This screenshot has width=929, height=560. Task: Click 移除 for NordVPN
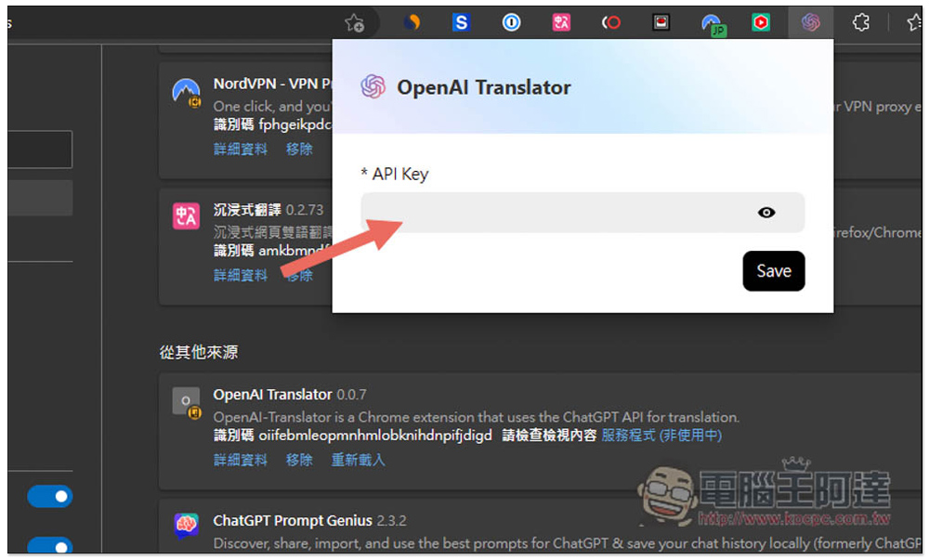click(x=299, y=149)
